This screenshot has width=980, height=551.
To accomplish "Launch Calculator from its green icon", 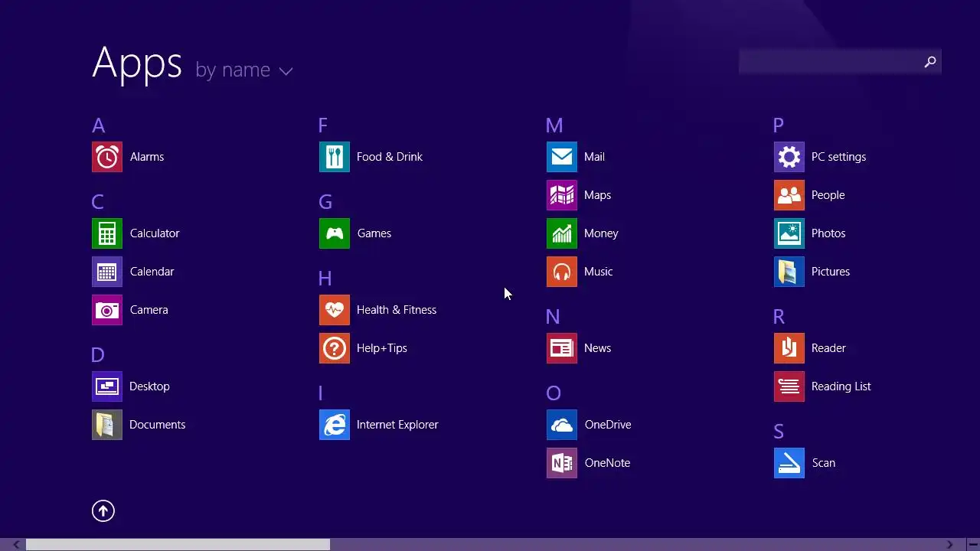I will [x=107, y=233].
